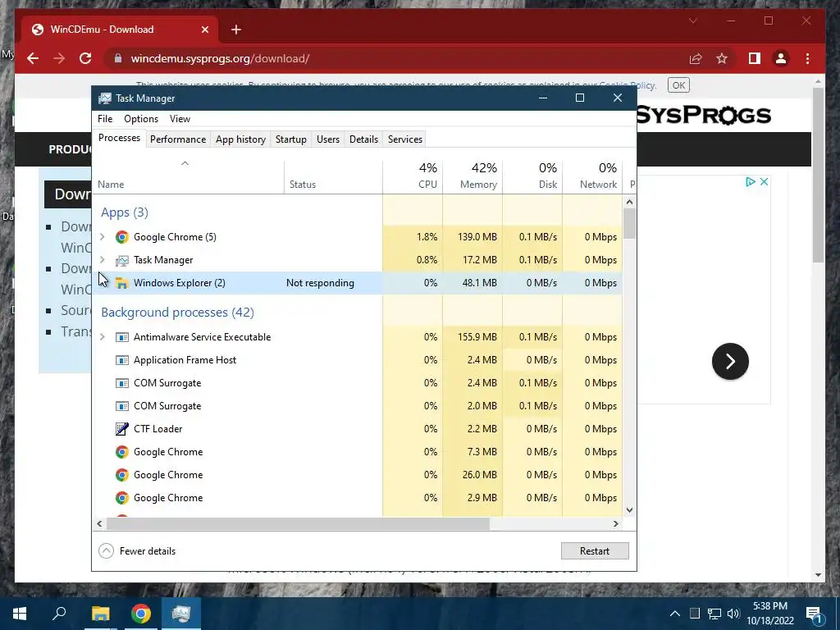Sort by the Name column header

coord(189,176)
